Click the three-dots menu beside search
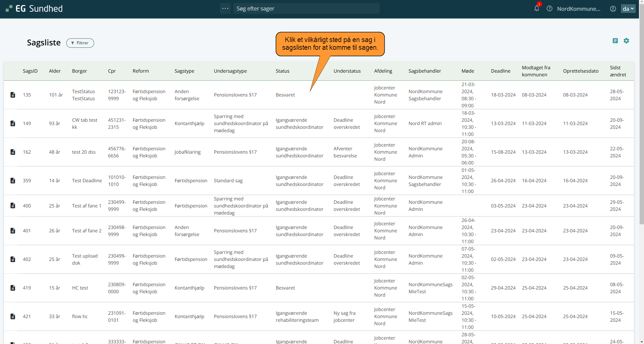Image resolution: width=644 pixels, height=344 pixels. 225,8
